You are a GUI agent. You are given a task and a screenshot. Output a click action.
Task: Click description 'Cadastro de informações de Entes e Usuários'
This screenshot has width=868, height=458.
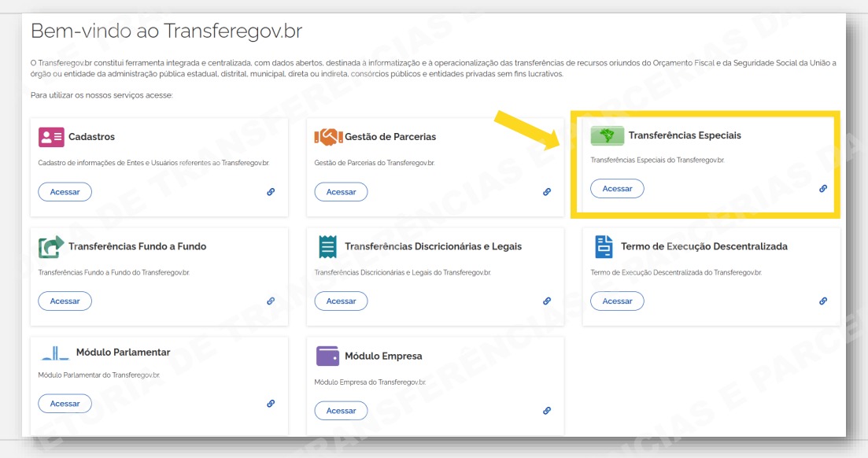[x=154, y=163]
